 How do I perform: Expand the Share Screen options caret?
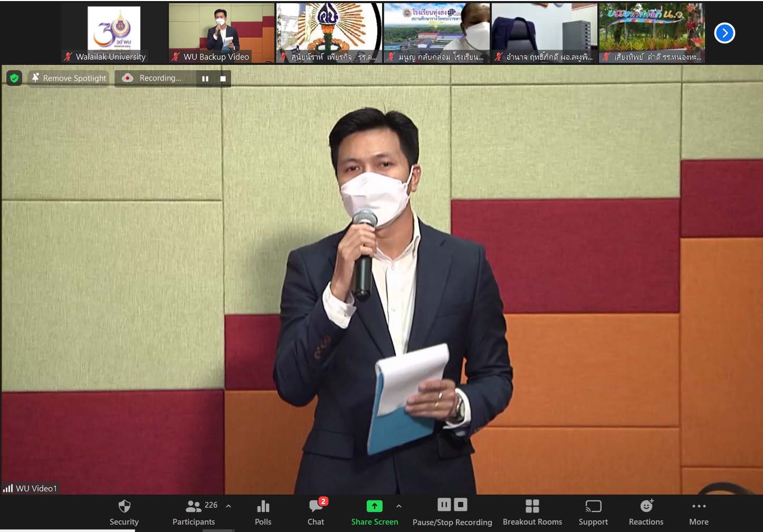click(399, 506)
